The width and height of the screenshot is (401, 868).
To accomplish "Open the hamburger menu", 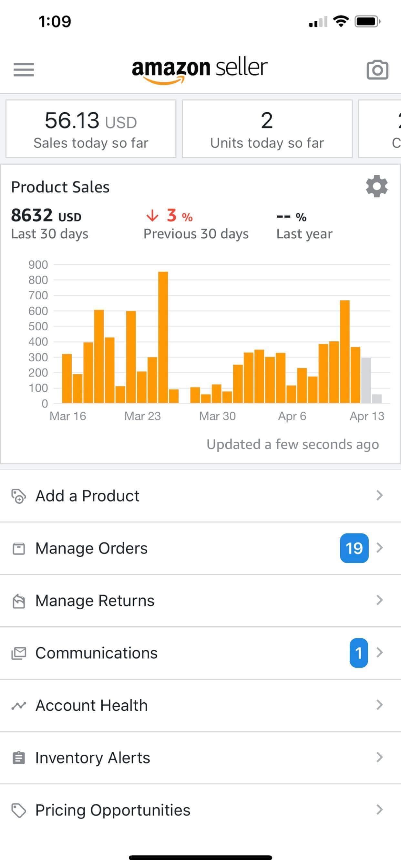I will [x=24, y=69].
